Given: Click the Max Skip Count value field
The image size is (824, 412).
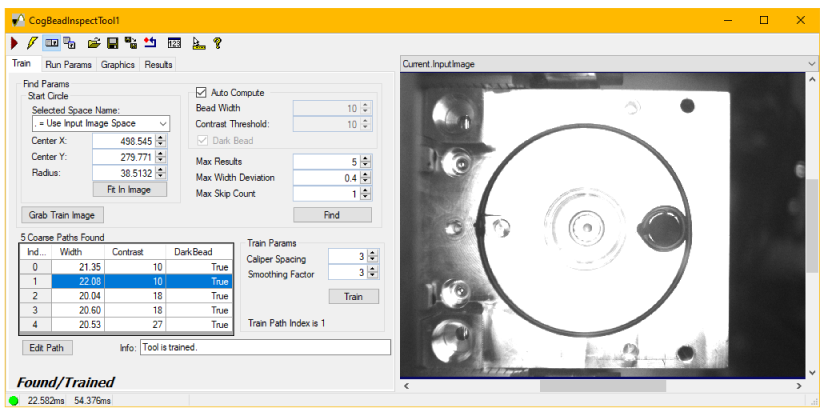Looking at the screenshot, I should 327,193.
